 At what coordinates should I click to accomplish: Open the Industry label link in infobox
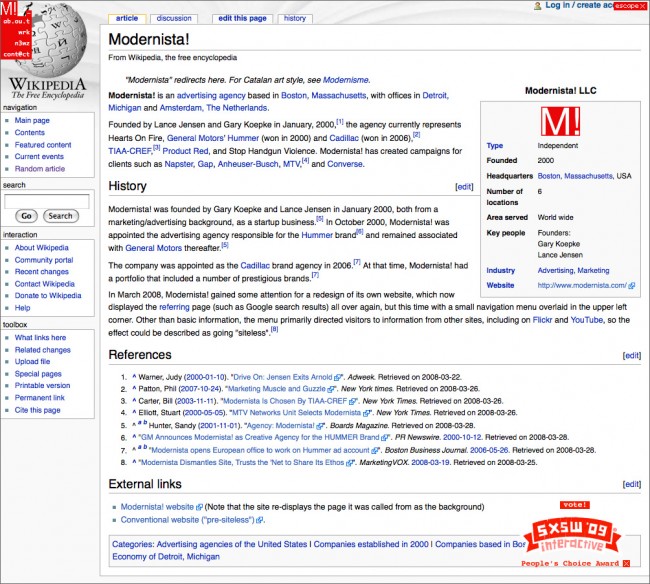(x=500, y=271)
